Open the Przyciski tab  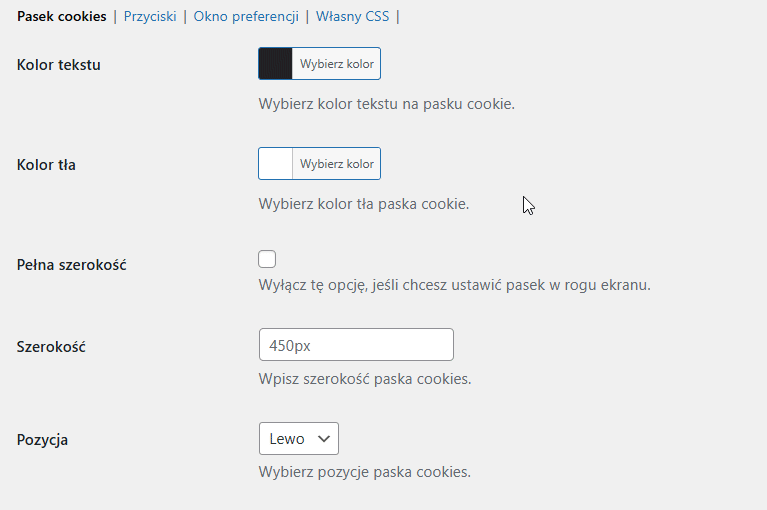[149, 17]
